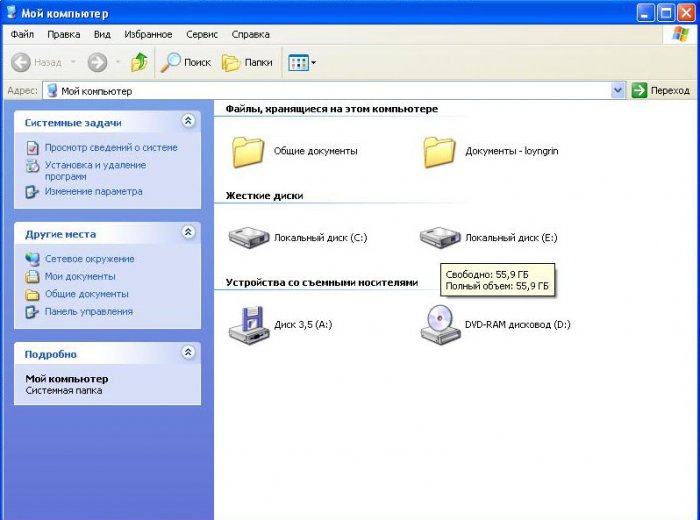Open the Панель управления link

88,311
